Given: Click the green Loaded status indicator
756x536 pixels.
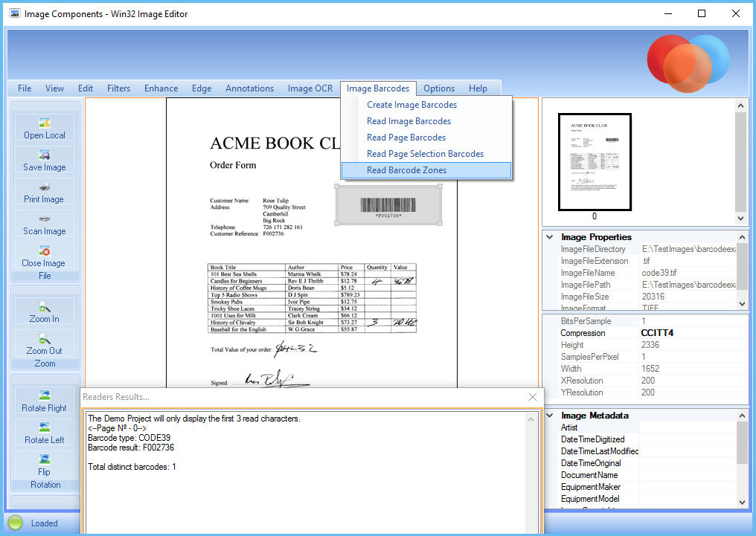Looking at the screenshot, I should [16, 523].
